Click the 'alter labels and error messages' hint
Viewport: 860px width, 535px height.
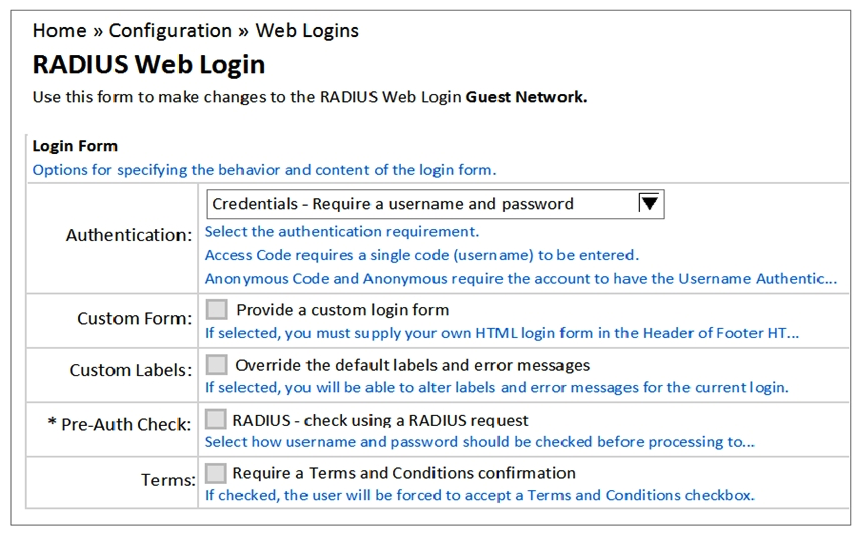coord(497,387)
